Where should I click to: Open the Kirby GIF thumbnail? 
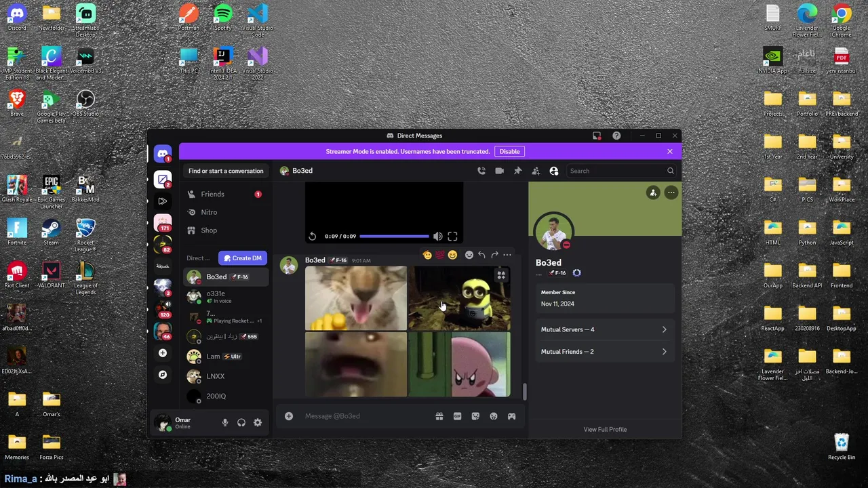460,365
